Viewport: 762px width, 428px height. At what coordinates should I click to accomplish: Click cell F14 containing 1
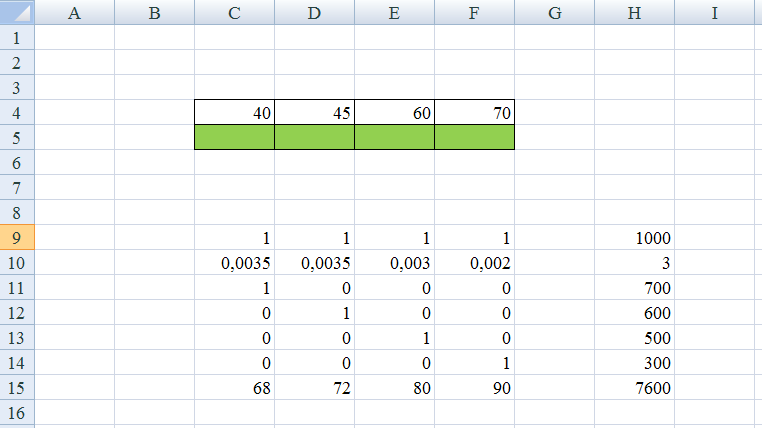click(474, 362)
